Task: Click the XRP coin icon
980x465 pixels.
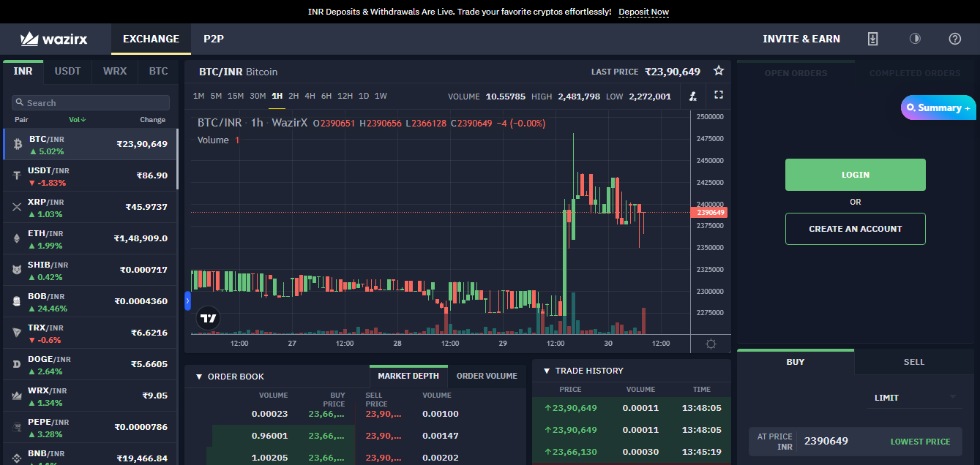Action: (x=18, y=207)
